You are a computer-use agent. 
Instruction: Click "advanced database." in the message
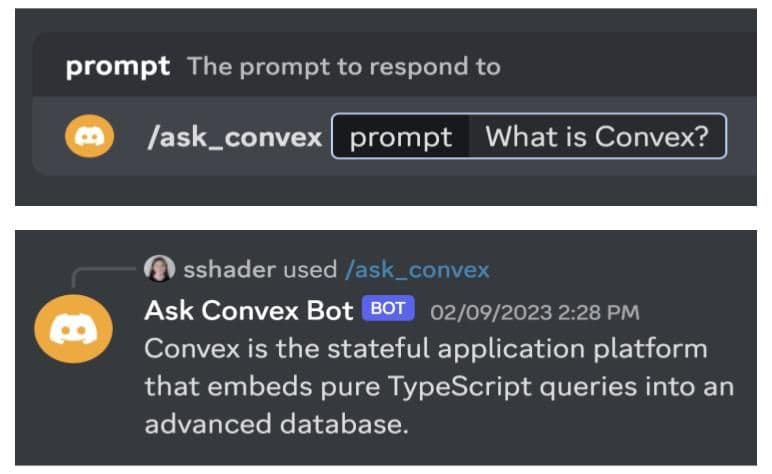pos(277,422)
